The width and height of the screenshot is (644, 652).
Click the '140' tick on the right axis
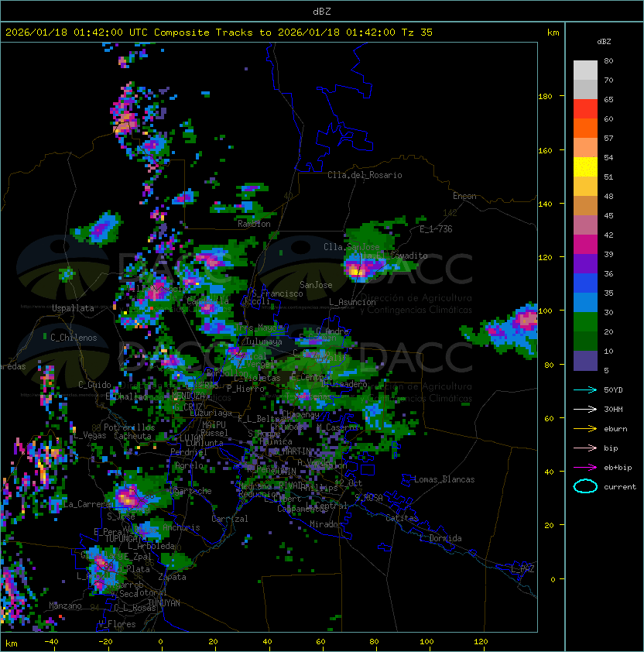coord(545,204)
